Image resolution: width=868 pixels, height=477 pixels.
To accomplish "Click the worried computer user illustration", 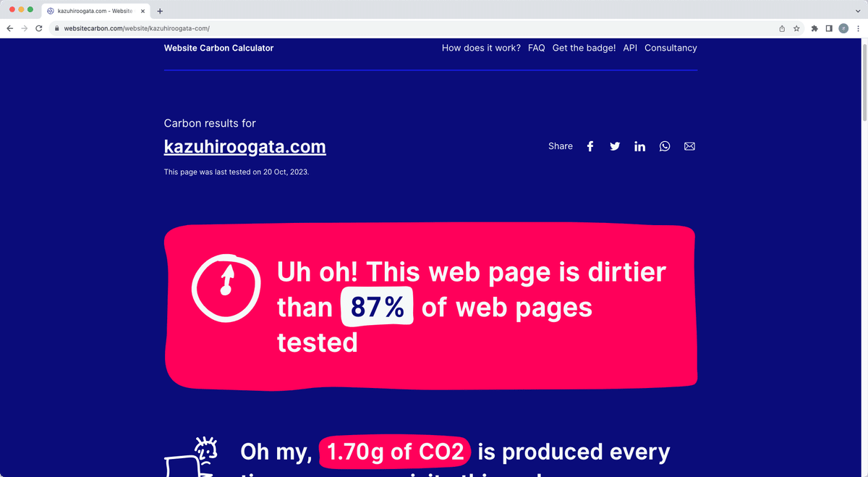I will (192, 457).
